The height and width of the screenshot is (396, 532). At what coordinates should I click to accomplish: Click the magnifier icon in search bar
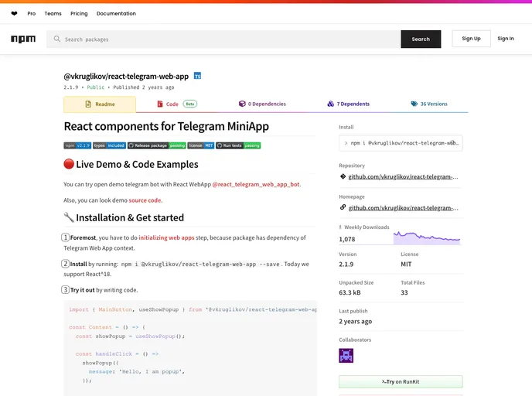tap(57, 39)
